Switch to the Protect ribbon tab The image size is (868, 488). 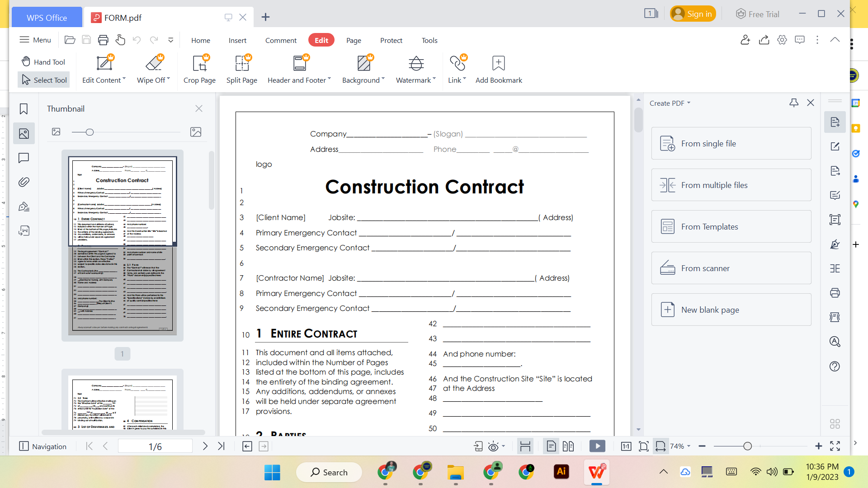click(391, 40)
